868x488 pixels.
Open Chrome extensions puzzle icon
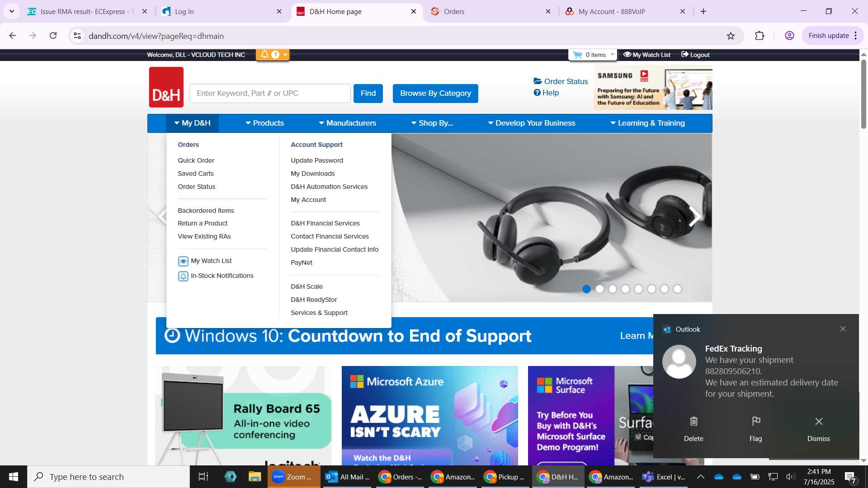pyautogui.click(x=760, y=36)
